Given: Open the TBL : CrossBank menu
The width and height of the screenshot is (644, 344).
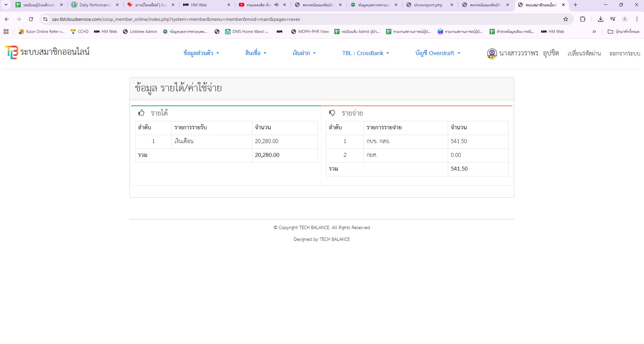Looking at the screenshot, I should 365,53.
